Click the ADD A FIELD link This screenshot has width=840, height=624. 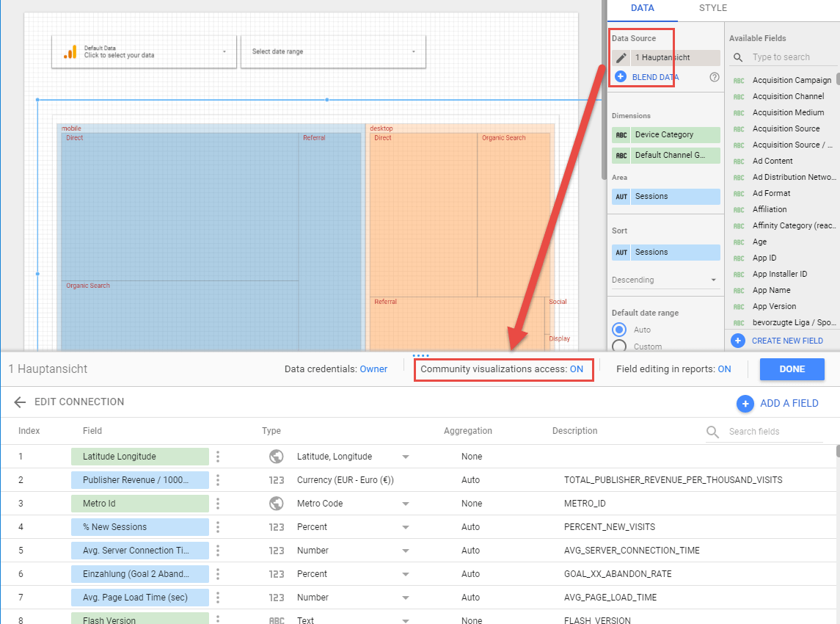[789, 403]
